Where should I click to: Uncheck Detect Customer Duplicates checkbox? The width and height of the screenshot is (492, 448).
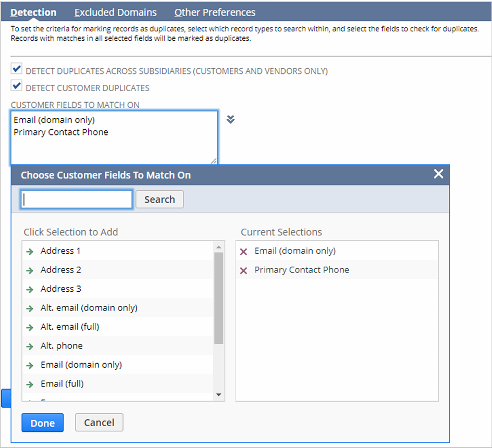click(x=17, y=86)
